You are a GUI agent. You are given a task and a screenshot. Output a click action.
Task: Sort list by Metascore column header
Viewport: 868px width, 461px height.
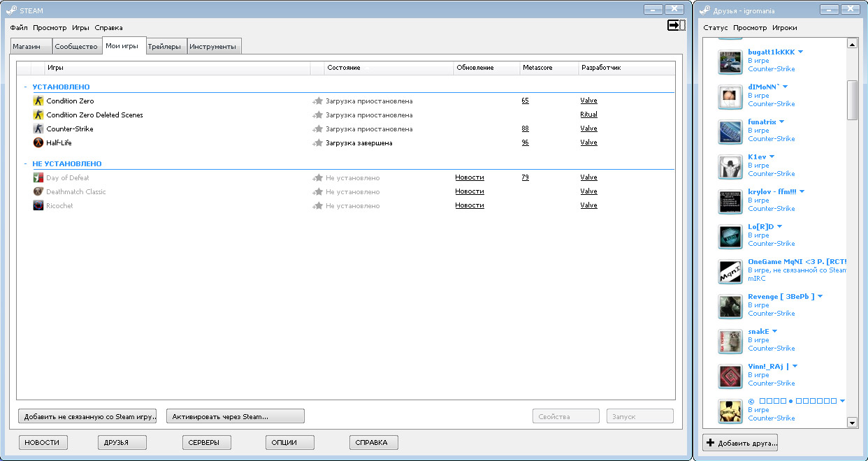549,68
